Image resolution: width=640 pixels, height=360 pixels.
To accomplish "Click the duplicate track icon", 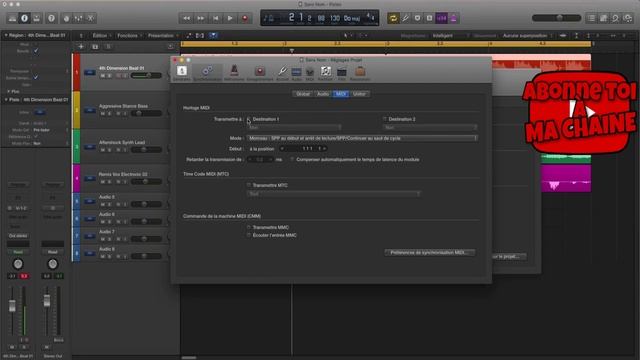I will coord(95,47).
